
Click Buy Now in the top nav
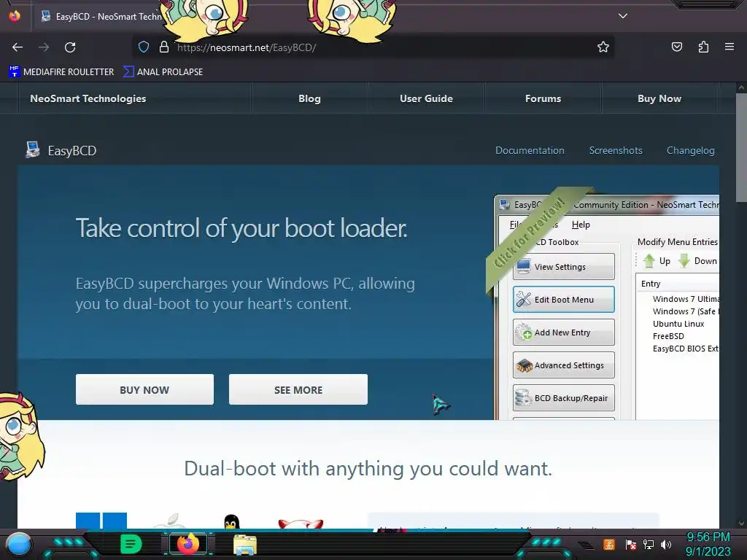pyautogui.click(x=659, y=98)
